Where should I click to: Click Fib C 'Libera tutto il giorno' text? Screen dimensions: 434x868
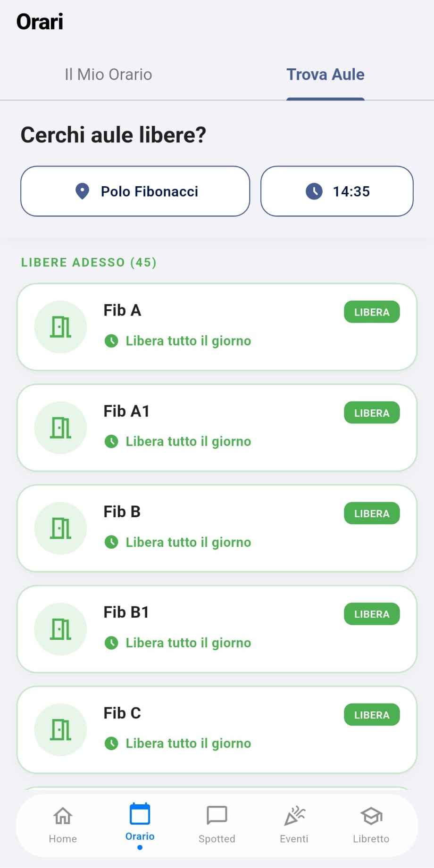[188, 744]
